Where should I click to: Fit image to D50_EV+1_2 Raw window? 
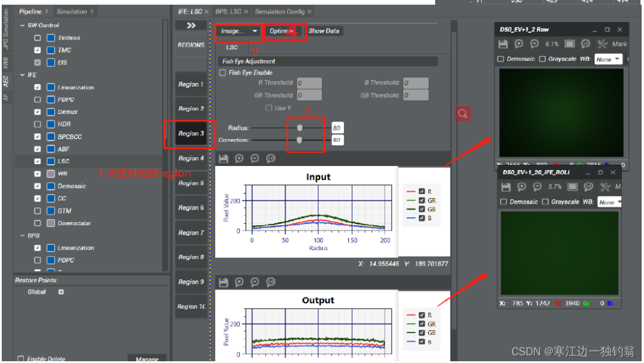(569, 44)
